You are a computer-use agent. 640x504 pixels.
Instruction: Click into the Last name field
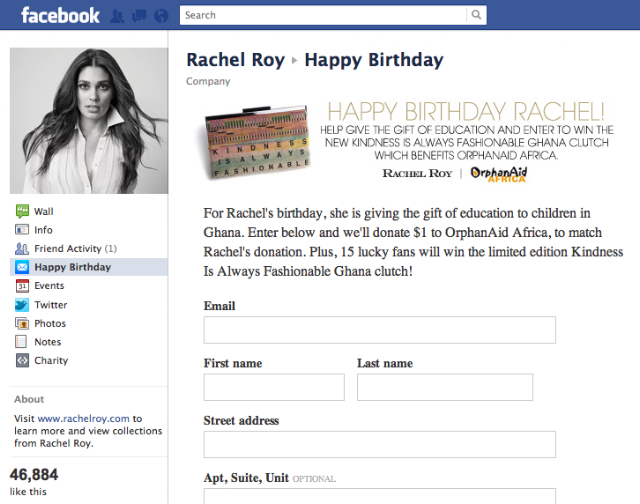(x=445, y=387)
